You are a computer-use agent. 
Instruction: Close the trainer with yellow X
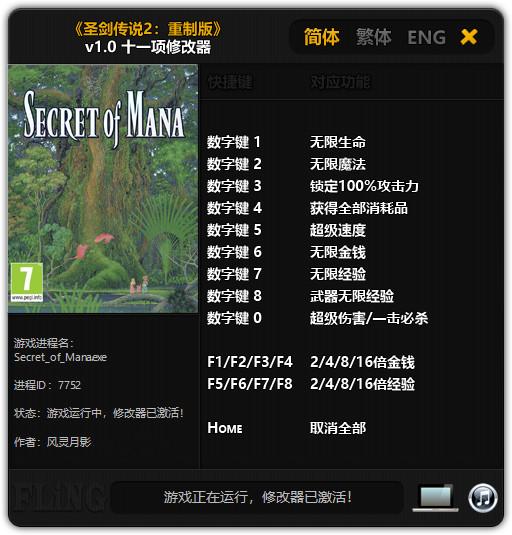pyautogui.click(x=469, y=37)
